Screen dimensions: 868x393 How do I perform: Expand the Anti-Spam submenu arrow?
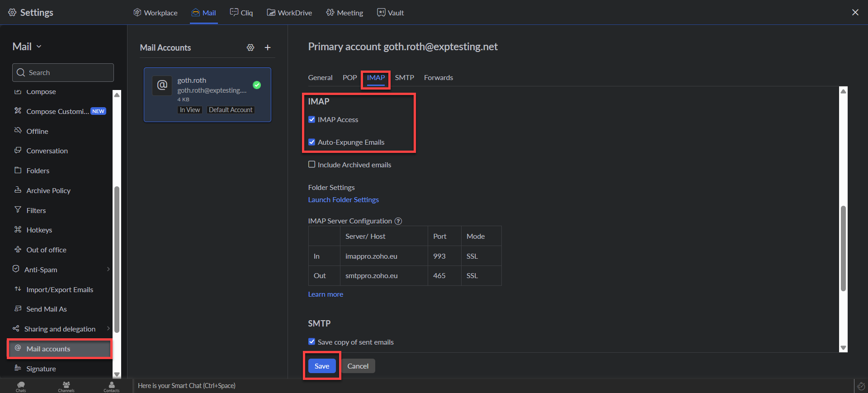tap(108, 270)
